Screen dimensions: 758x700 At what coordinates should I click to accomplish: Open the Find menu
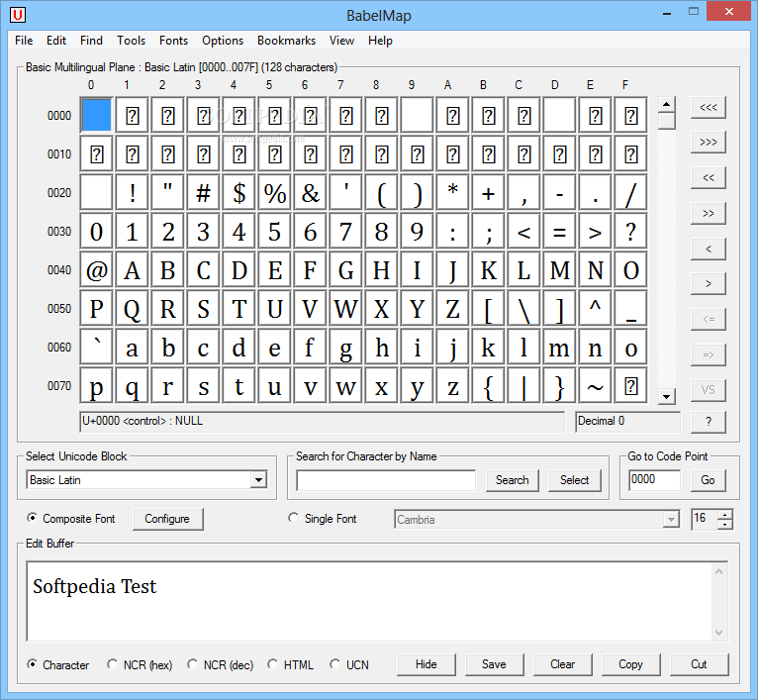click(91, 41)
